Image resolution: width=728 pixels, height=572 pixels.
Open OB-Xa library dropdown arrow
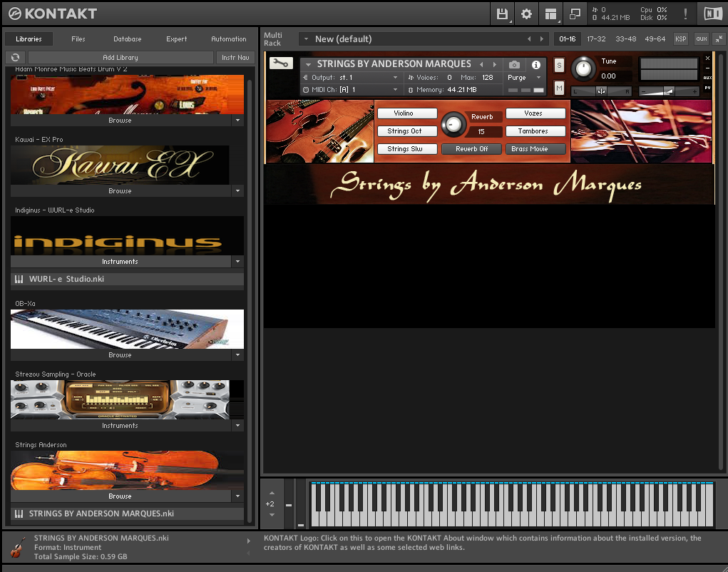pos(237,354)
